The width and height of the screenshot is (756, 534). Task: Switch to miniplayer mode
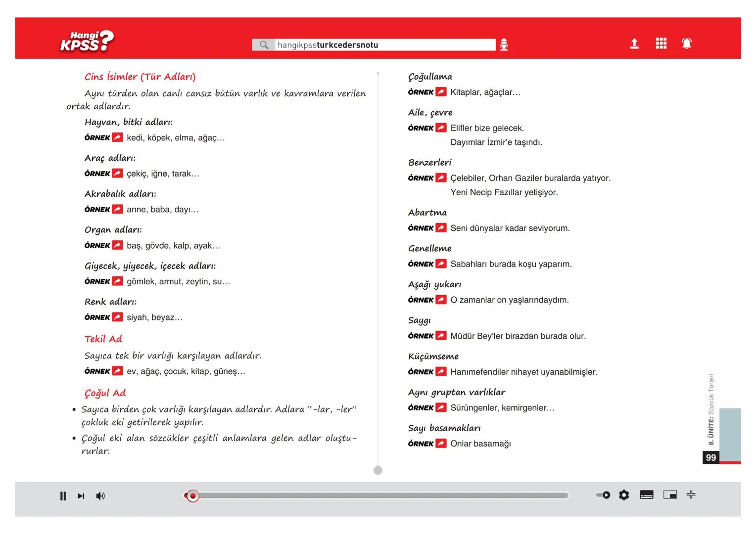tap(670, 495)
